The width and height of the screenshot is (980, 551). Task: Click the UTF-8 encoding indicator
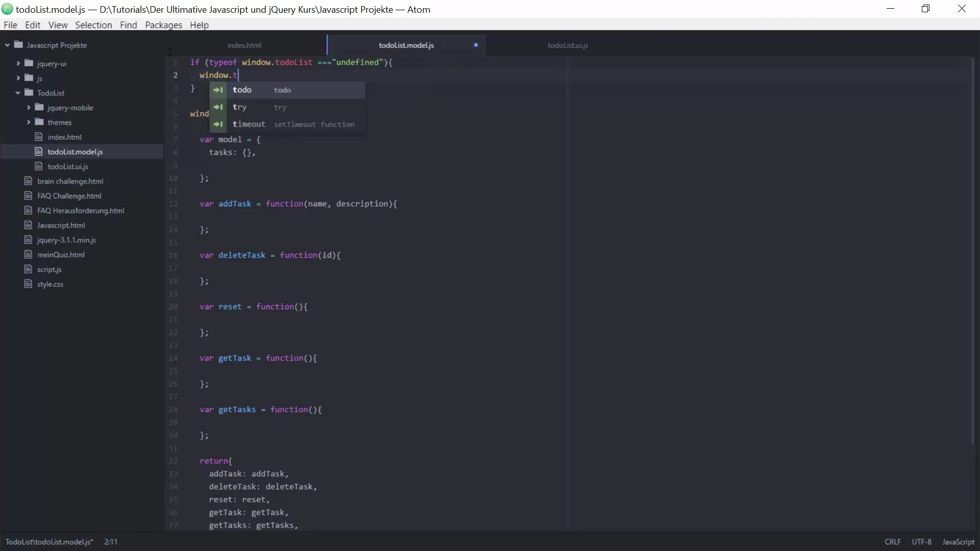[x=921, y=542]
